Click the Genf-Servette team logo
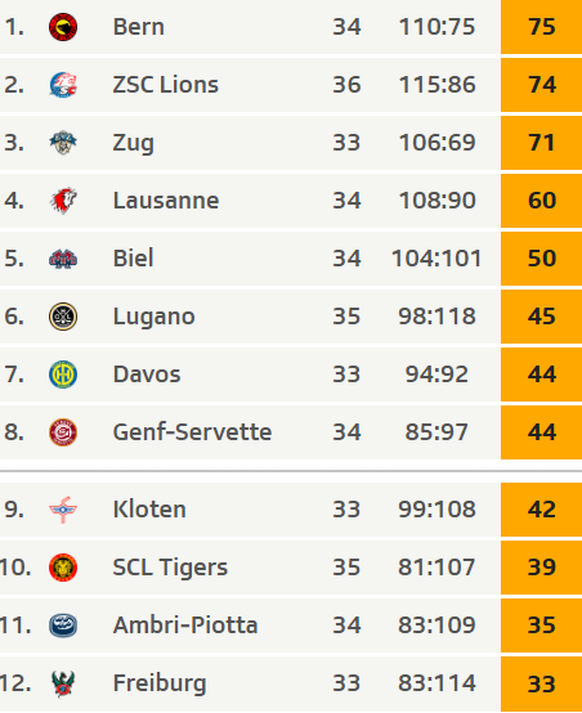582x713 pixels. click(x=63, y=432)
